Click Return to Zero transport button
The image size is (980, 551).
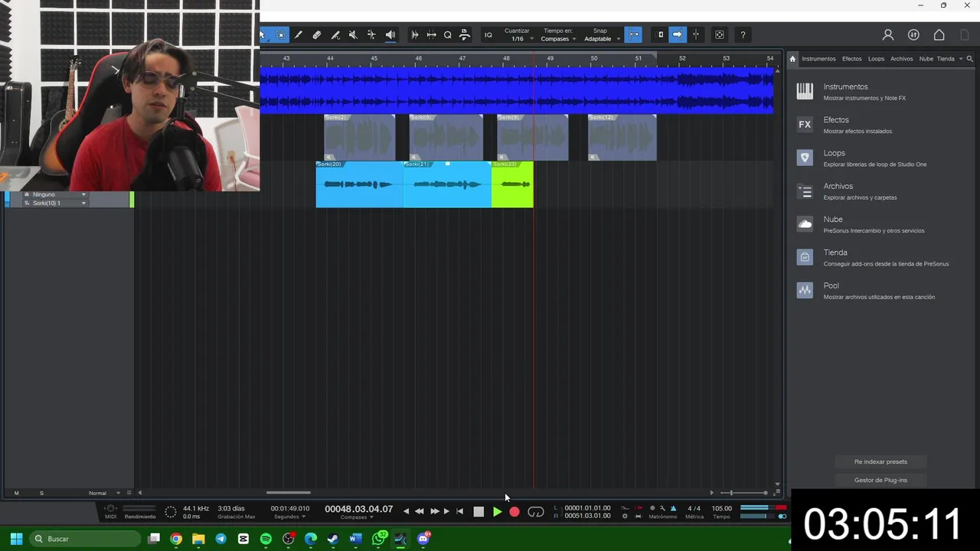point(460,511)
